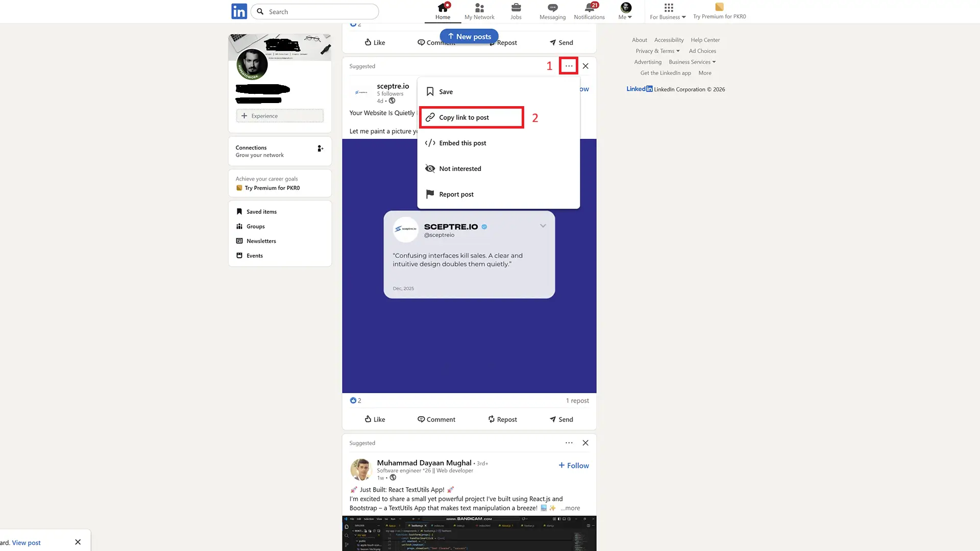Like the sceptre.io post

click(375, 419)
